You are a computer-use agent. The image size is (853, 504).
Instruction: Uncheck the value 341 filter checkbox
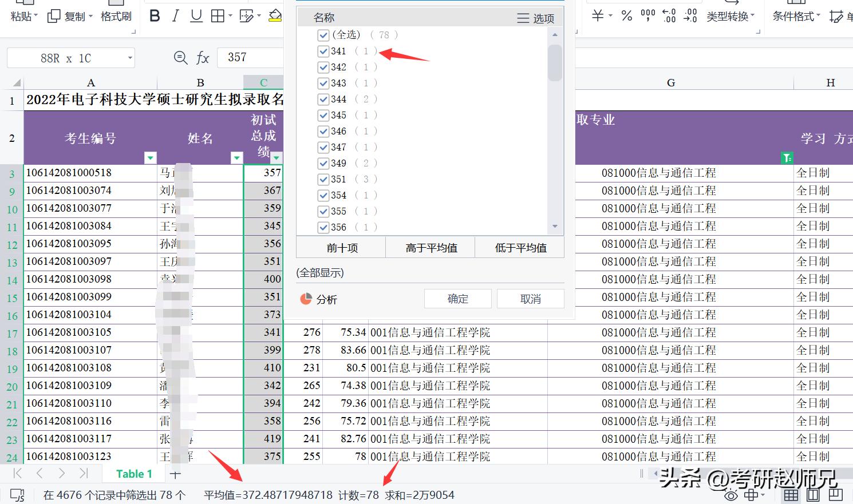coord(323,51)
